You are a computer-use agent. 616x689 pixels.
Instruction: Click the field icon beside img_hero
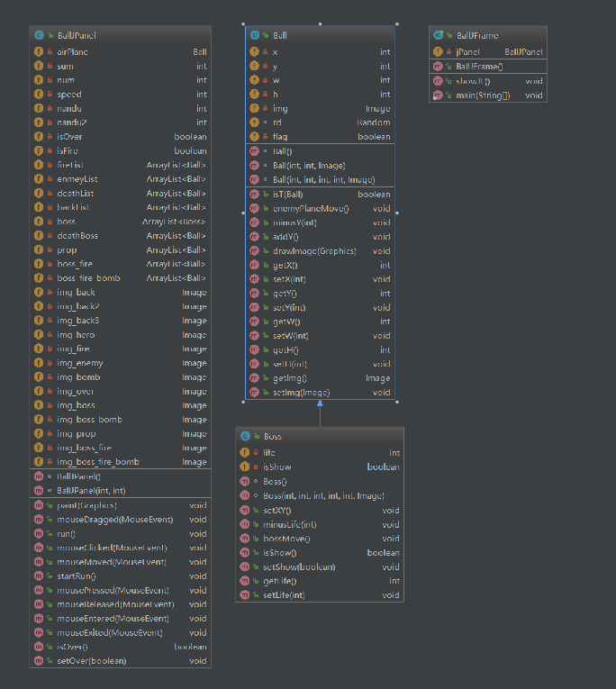(39, 335)
